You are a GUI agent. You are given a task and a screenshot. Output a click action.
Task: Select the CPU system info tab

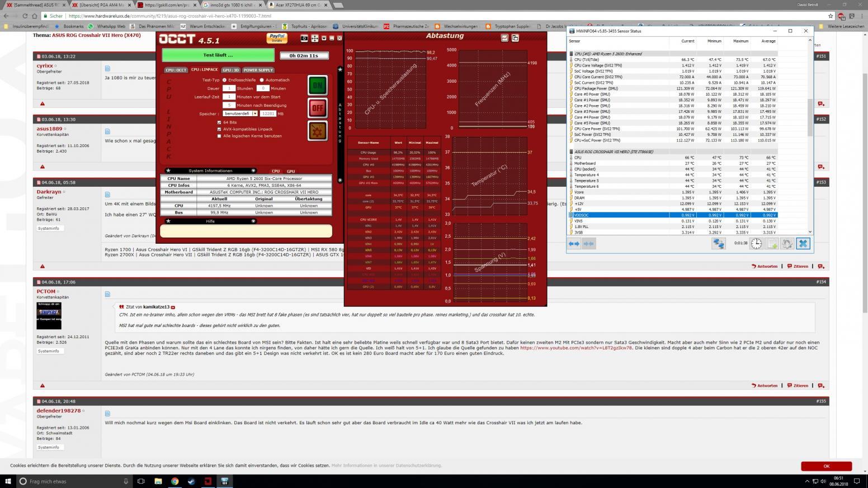(x=276, y=171)
